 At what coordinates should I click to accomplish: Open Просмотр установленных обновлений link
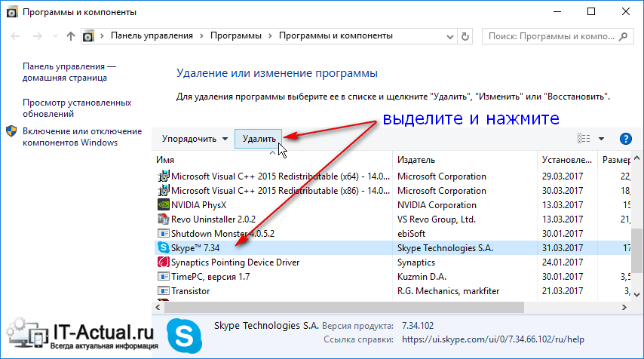pyautogui.click(x=66, y=108)
